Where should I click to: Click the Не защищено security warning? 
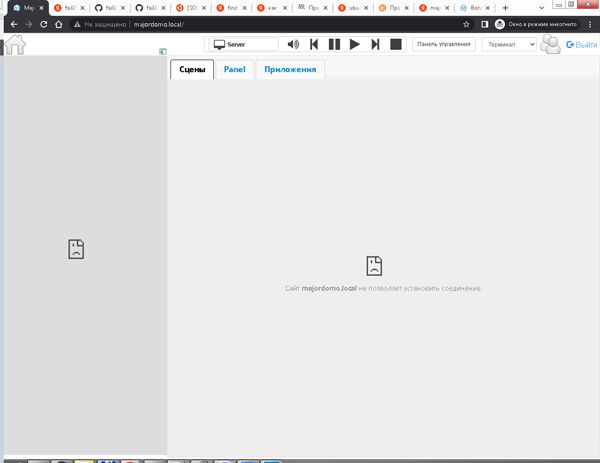[100, 24]
